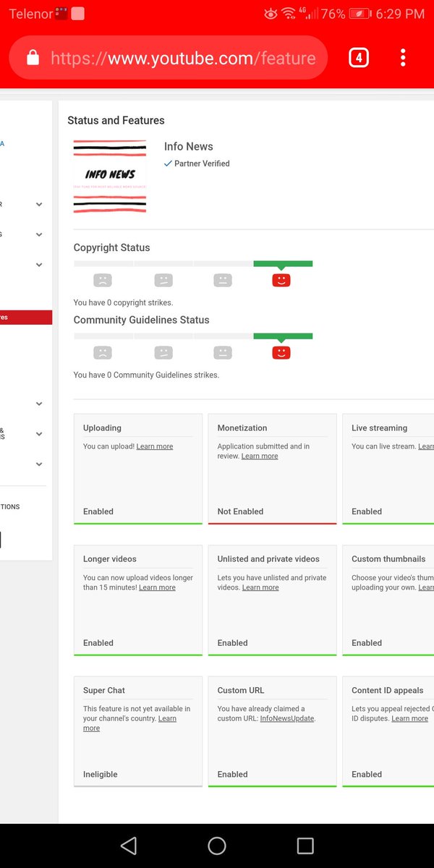
Task: Click the 0 Community Guidelines strikes message
Action: click(x=146, y=375)
